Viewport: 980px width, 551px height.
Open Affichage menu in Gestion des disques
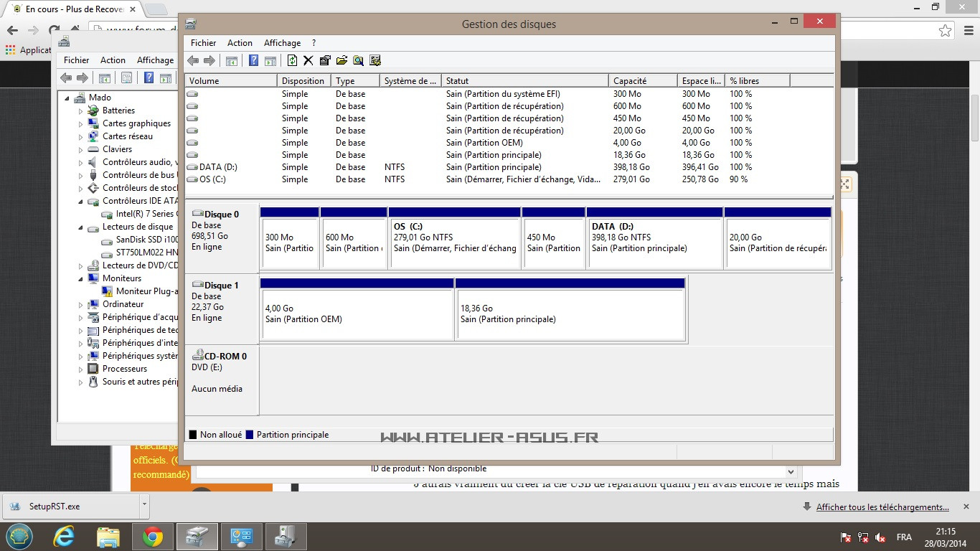[x=282, y=43]
